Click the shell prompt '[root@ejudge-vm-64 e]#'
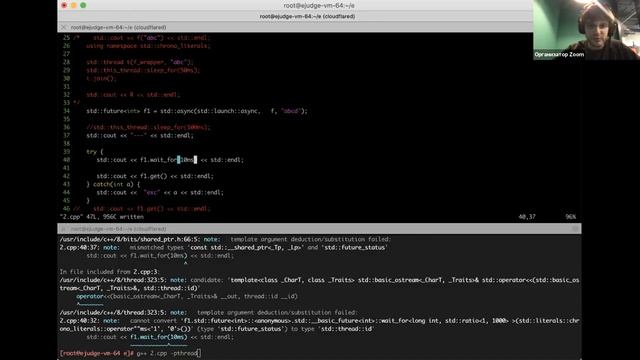This screenshot has height=360, width=640. click(96, 353)
